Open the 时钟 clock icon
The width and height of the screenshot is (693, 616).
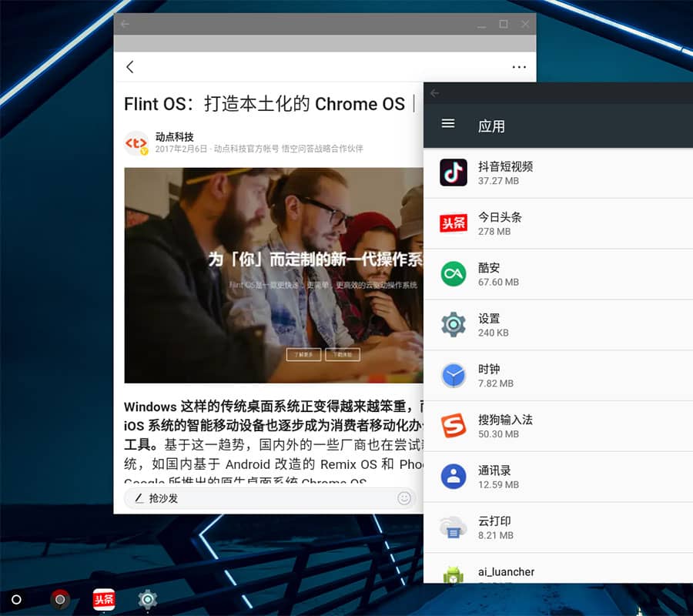coord(453,375)
